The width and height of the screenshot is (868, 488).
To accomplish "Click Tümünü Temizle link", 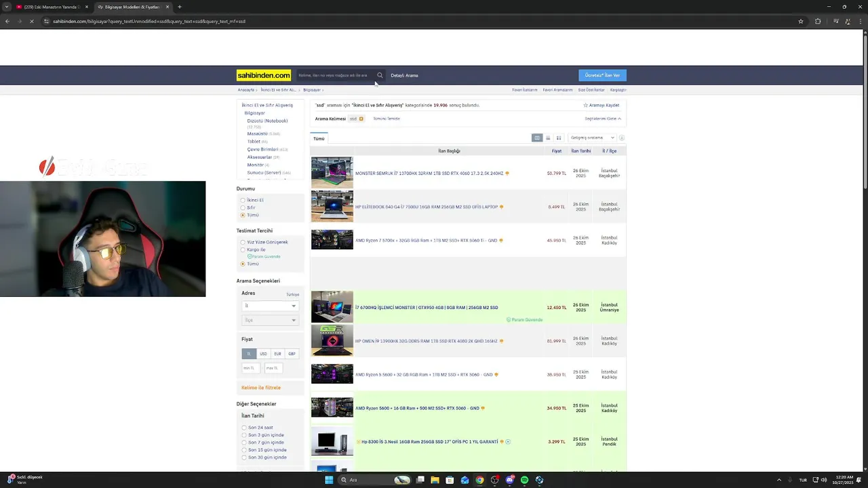I will [387, 119].
